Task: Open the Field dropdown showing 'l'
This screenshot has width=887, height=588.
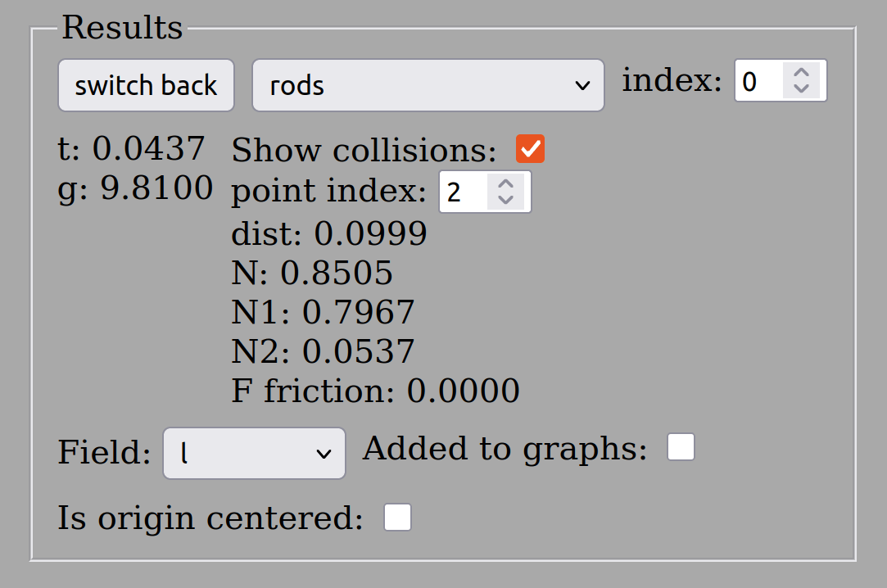Action: click(x=254, y=454)
